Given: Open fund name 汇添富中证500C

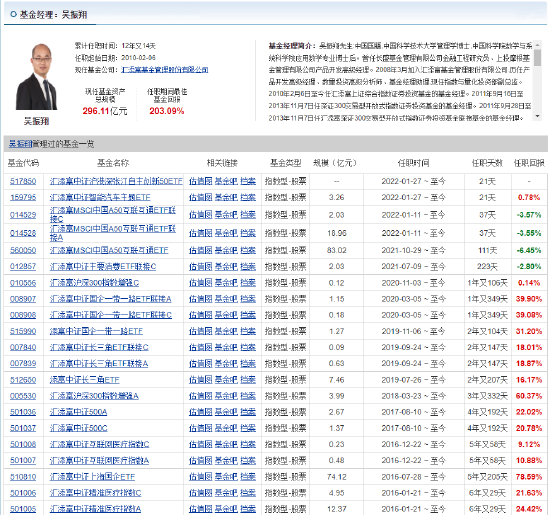Looking at the screenshot, I should (x=79, y=428).
